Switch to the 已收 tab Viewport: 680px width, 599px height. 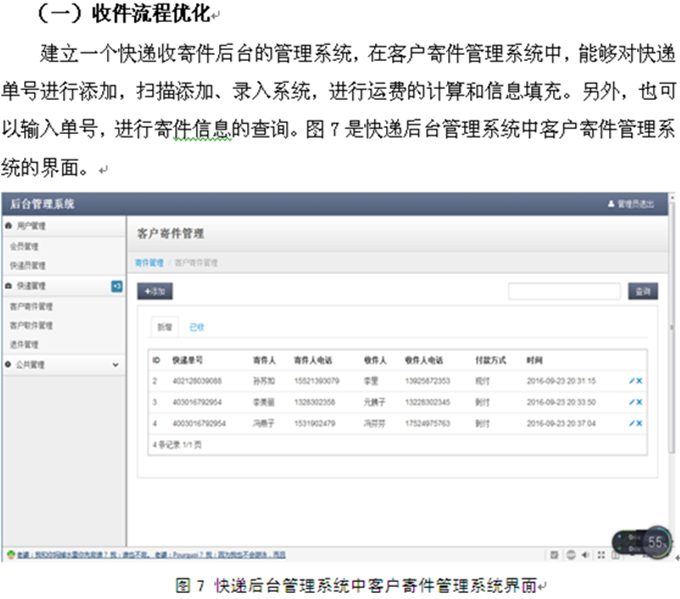[x=196, y=327]
